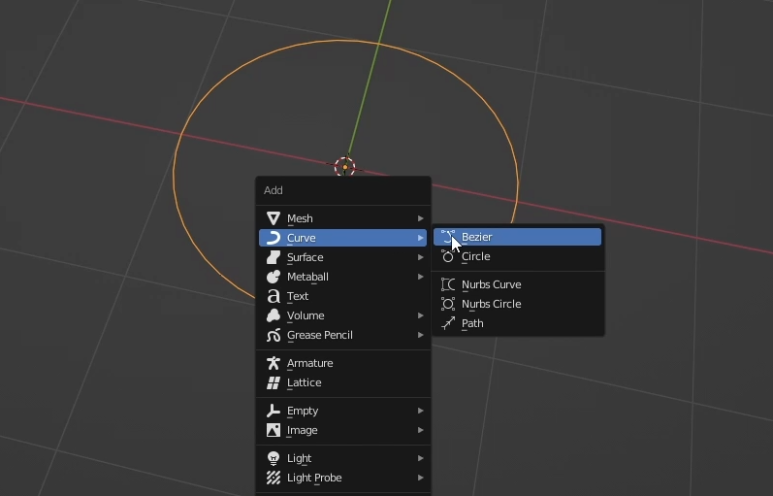Click the Mesh triangle icon
773x496 pixels.
(273, 218)
